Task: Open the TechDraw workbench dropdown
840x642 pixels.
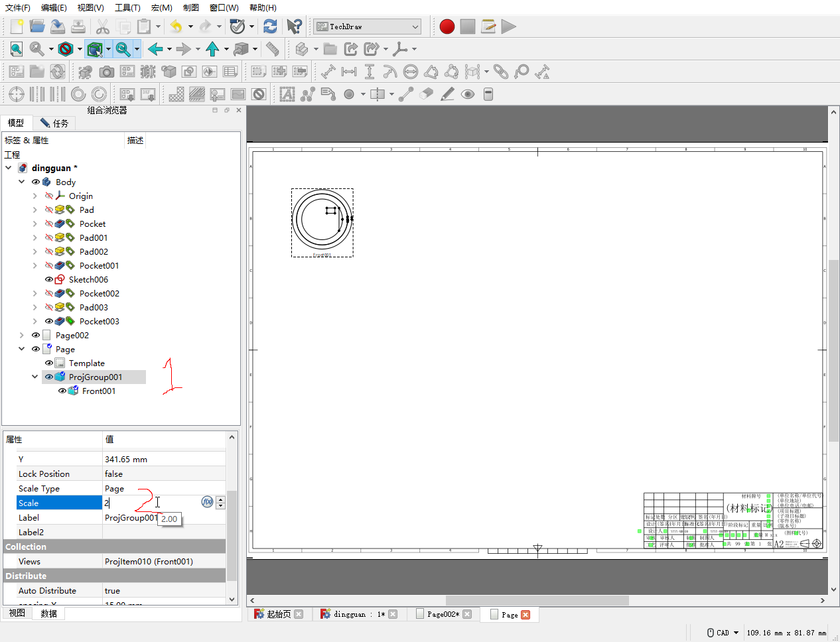Action: (x=368, y=27)
